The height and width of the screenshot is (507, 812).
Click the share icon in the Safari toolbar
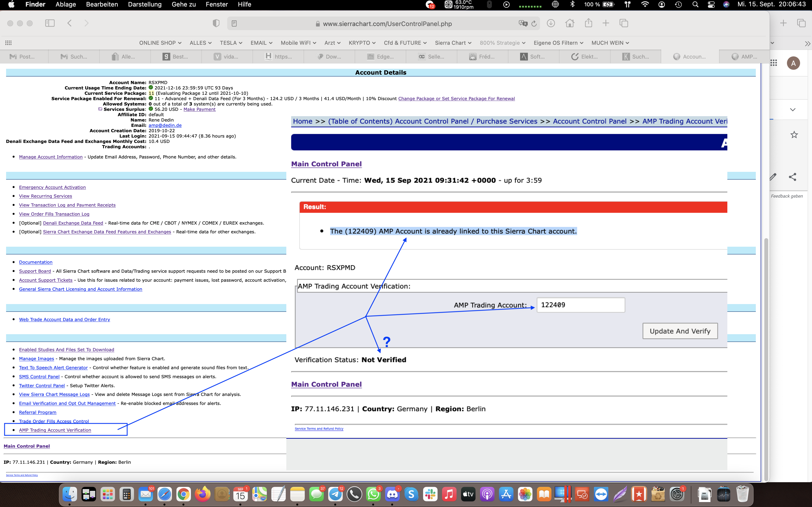(x=588, y=23)
